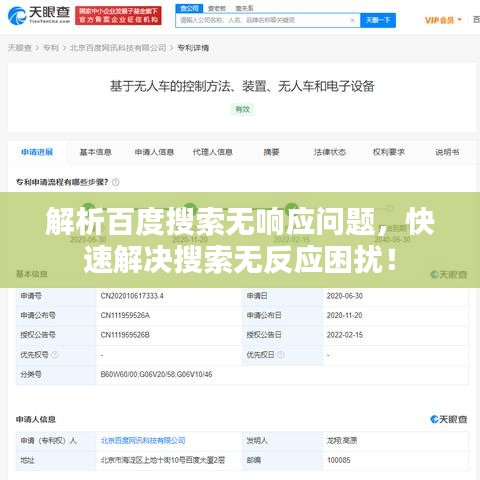The height and width of the screenshot is (480, 480).
Task: Open help icon beside 专利申请流程有哪些步骤
Action: 116,182
